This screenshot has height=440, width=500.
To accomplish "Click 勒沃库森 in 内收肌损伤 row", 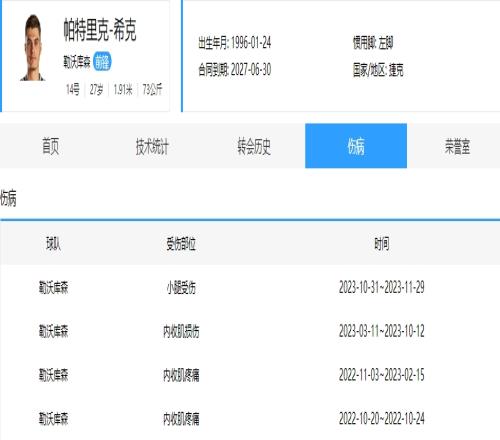I will point(54,331).
